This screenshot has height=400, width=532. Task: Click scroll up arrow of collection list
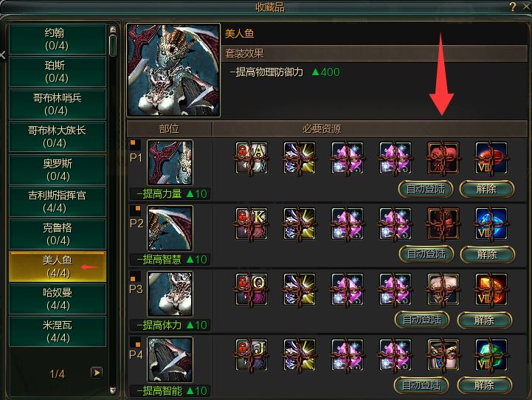click(x=113, y=30)
